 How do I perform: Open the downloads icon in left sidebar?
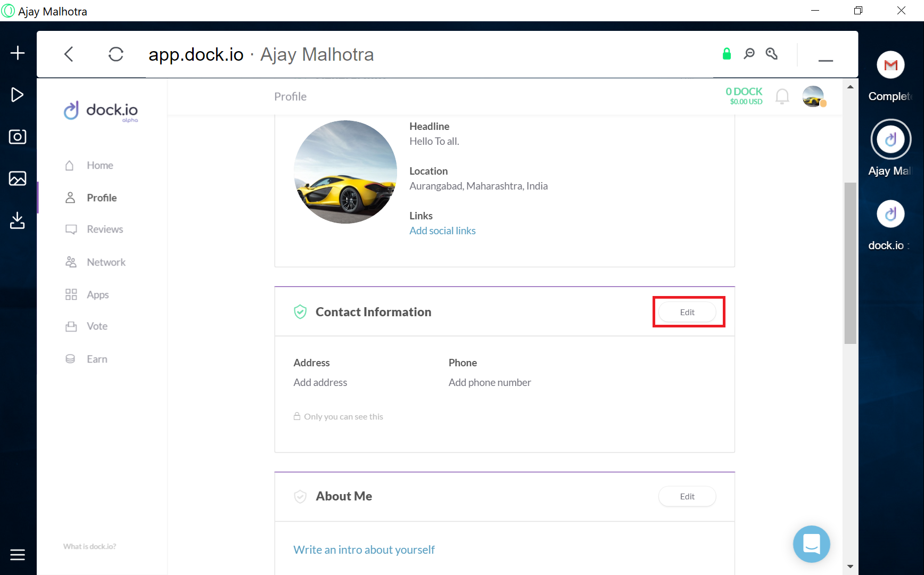coord(18,220)
